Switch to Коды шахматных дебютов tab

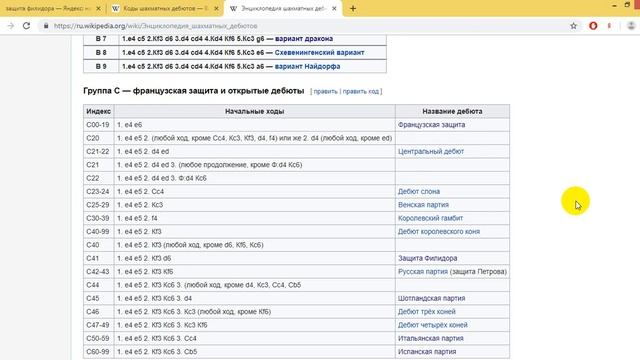point(166,8)
